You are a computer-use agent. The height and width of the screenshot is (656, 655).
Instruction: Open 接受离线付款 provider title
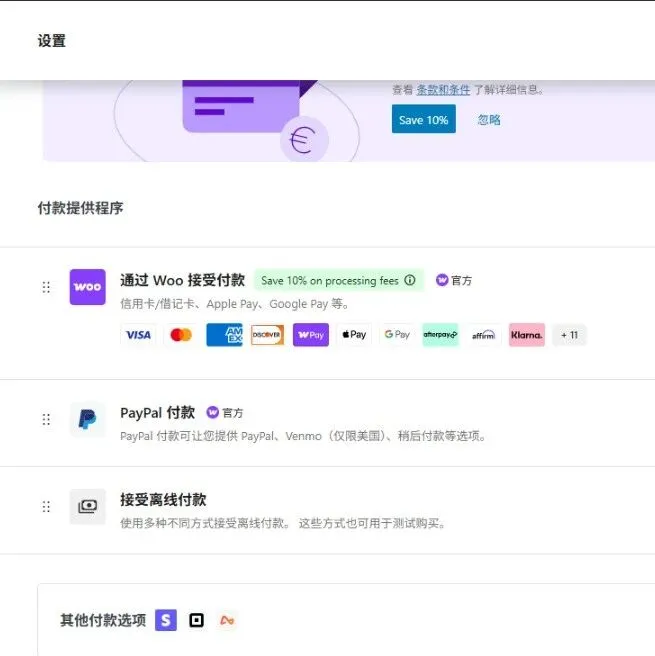pyautogui.click(x=163, y=500)
